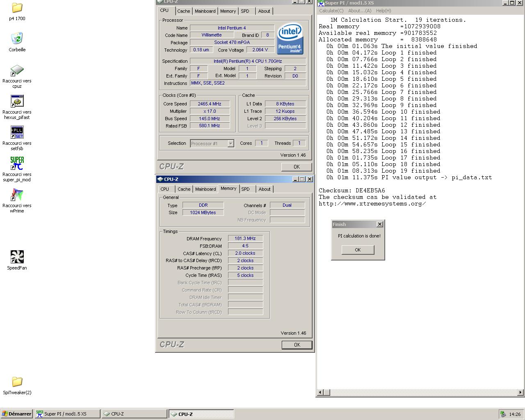Click the Intel Pentium 4 logo
The height and width of the screenshot is (420, 525).
pyautogui.click(x=290, y=39)
